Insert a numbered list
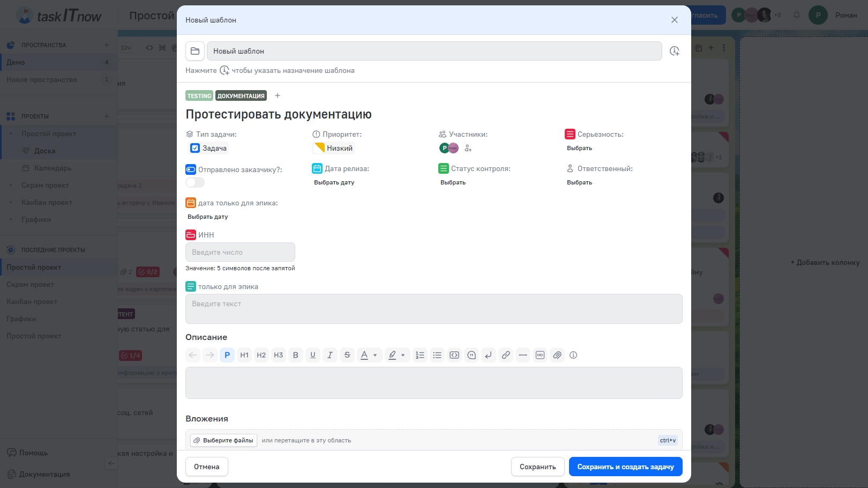 point(420,355)
